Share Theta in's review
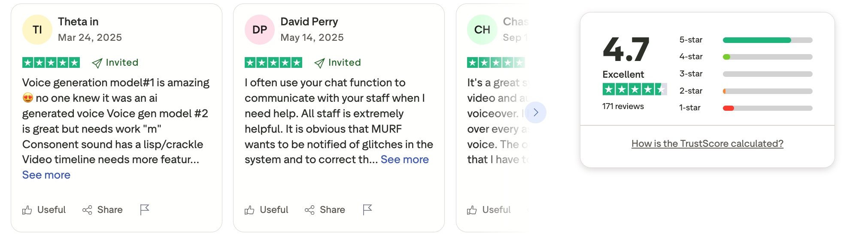Viewport: 868px width, 243px height. 103,210
